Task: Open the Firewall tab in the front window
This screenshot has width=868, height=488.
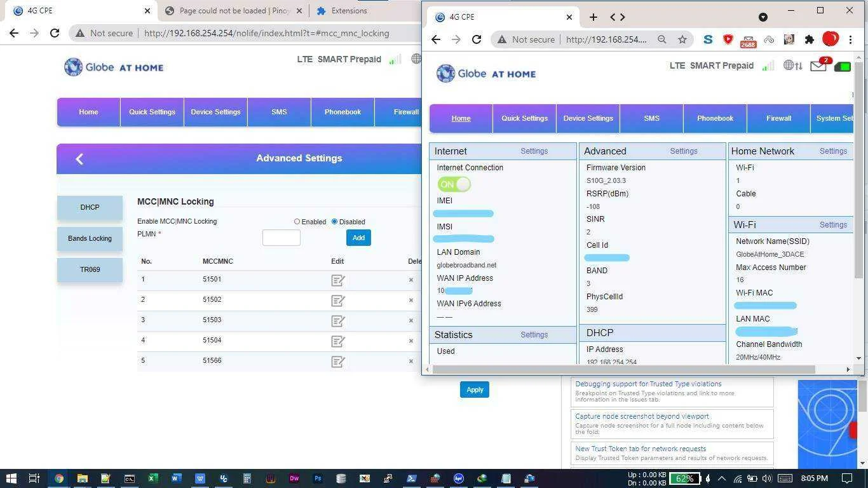Action: coord(778,118)
